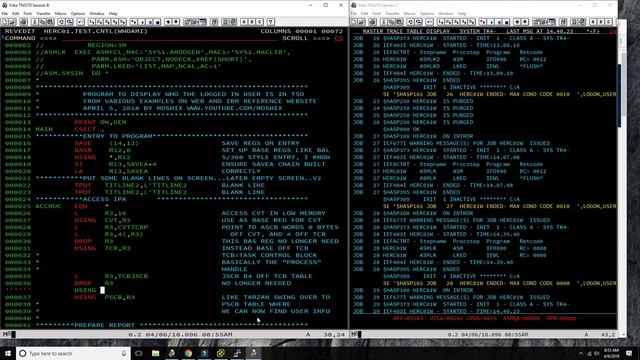Image resolution: width=640 pixels, height=360 pixels.
Task: Show hidden system tray icons chevron
Action: point(581,353)
